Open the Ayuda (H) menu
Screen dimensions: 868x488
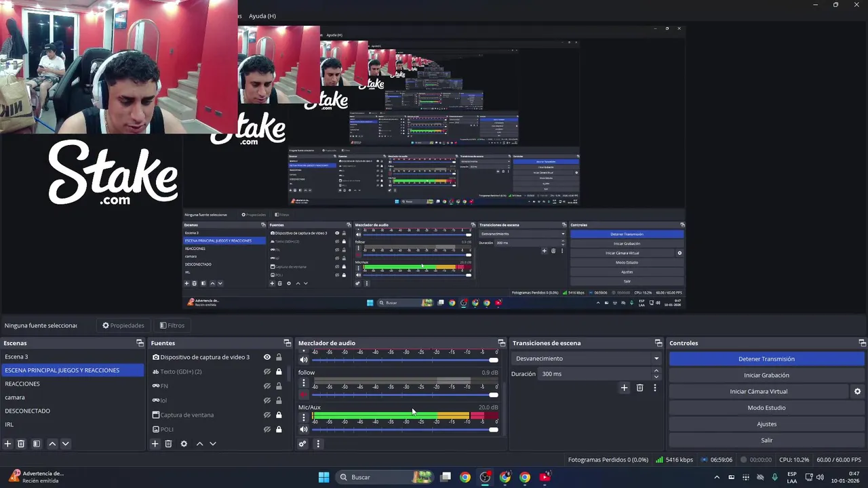(262, 16)
